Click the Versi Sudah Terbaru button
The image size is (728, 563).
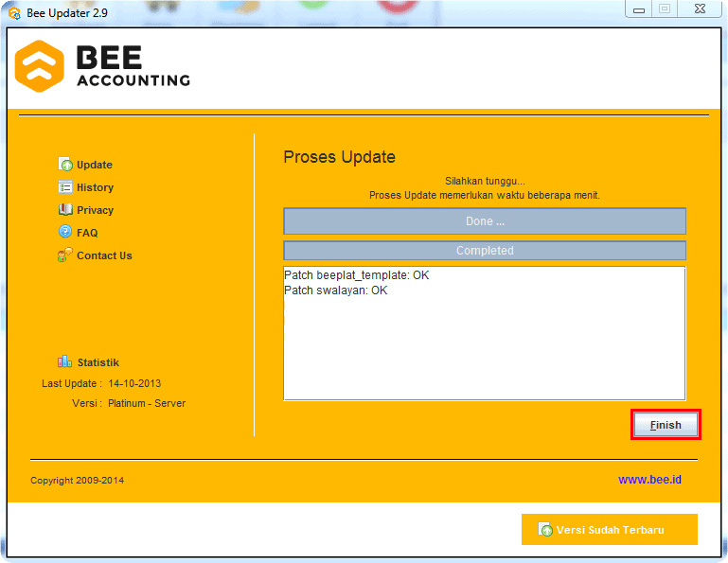609,529
